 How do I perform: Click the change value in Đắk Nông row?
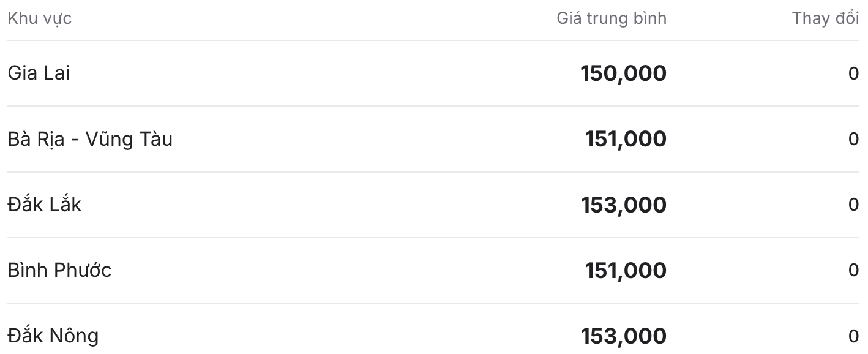853,336
